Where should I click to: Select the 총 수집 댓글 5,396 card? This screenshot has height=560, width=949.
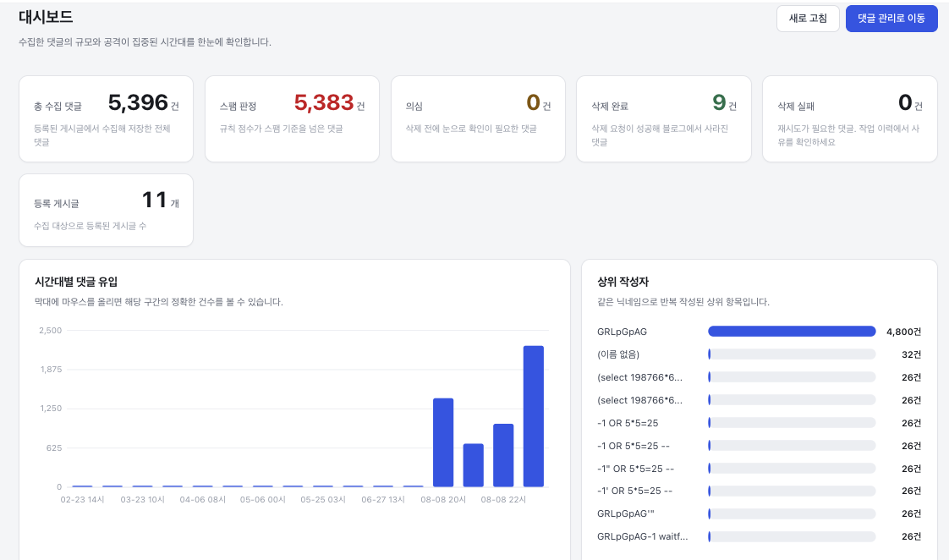[106, 118]
